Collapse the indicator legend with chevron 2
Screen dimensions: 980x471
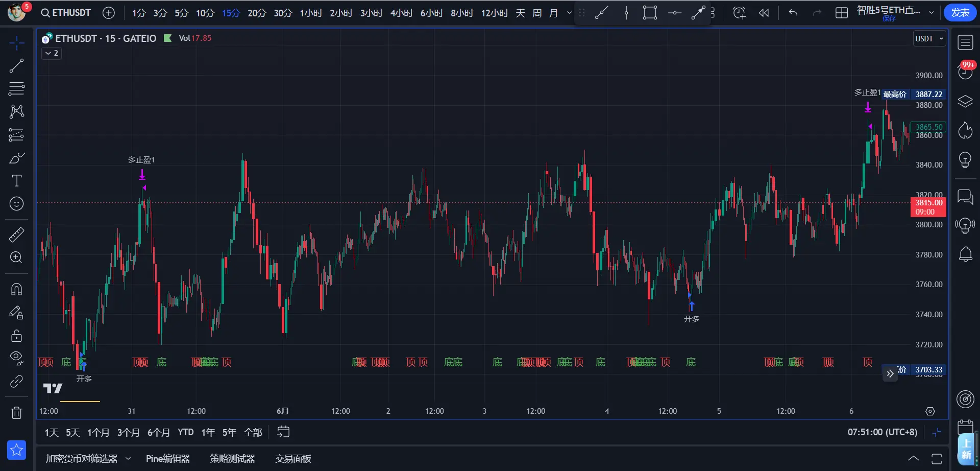click(52, 53)
